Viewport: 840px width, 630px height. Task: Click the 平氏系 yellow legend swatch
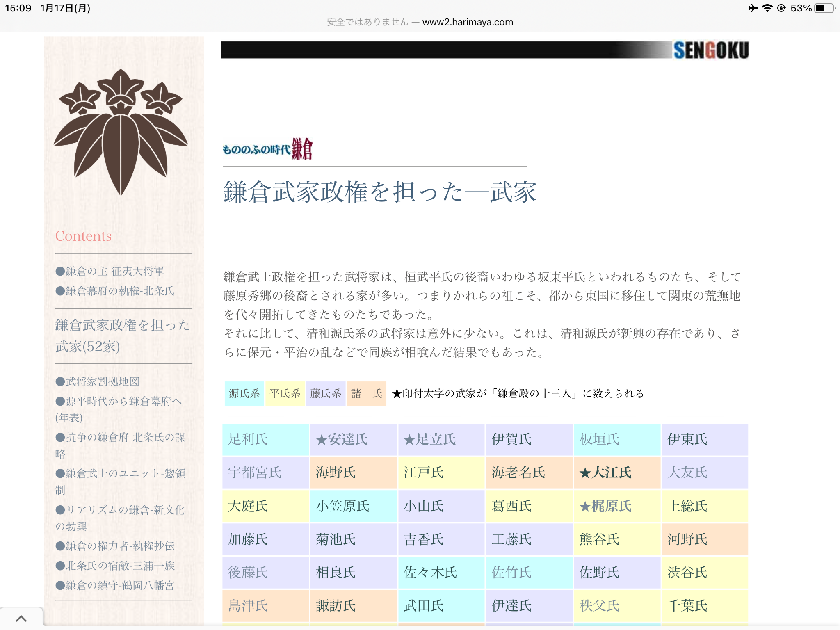(285, 394)
